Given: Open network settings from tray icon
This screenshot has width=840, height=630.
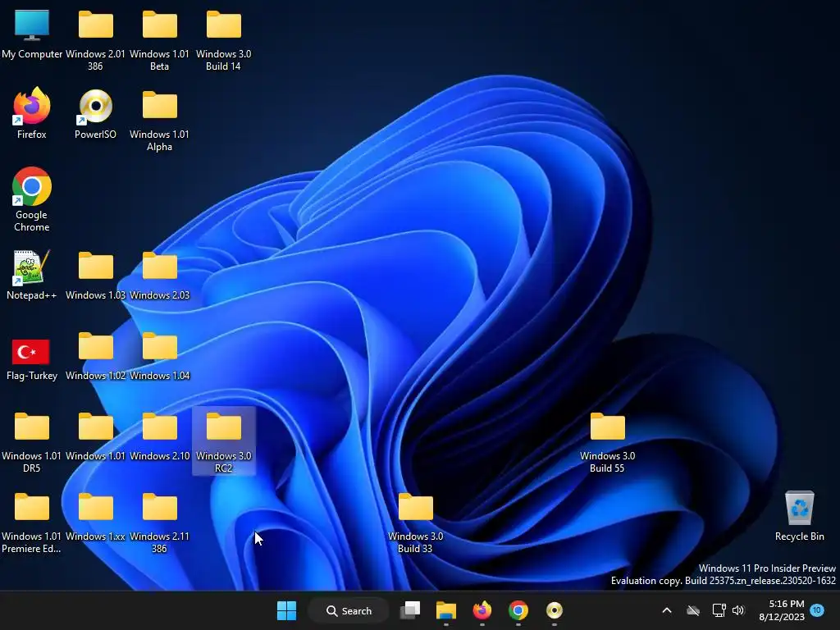Looking at the screenshot, I should tap(719, 610).
